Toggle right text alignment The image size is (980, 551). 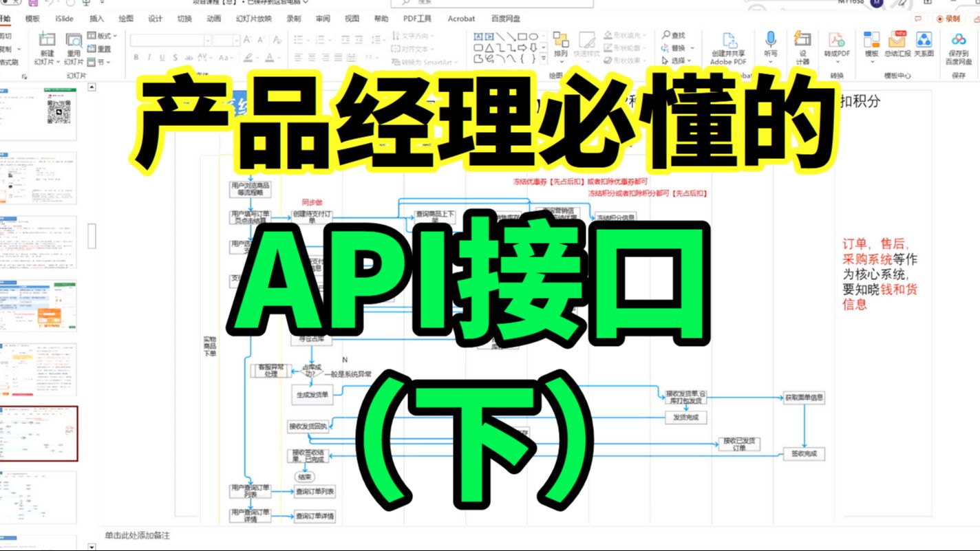coord(324,58)
